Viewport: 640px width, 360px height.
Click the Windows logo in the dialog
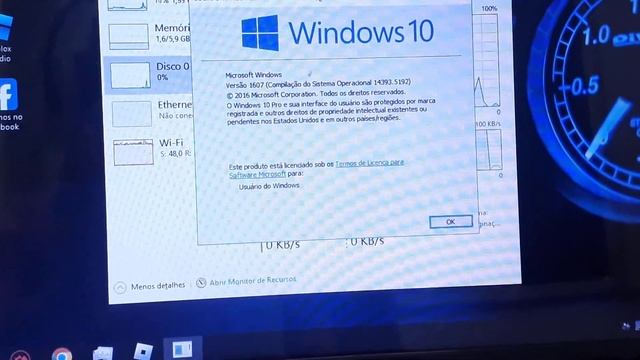click(260, 33)
